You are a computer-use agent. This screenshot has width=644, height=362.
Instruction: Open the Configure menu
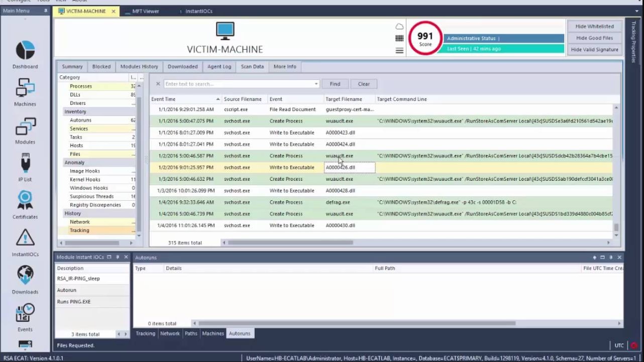pos(19,1)
